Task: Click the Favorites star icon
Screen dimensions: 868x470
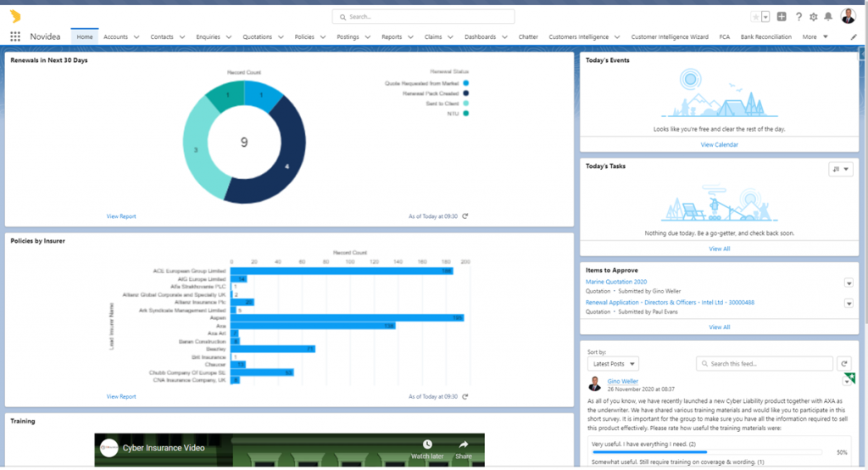Action: [x=755, y=17]
